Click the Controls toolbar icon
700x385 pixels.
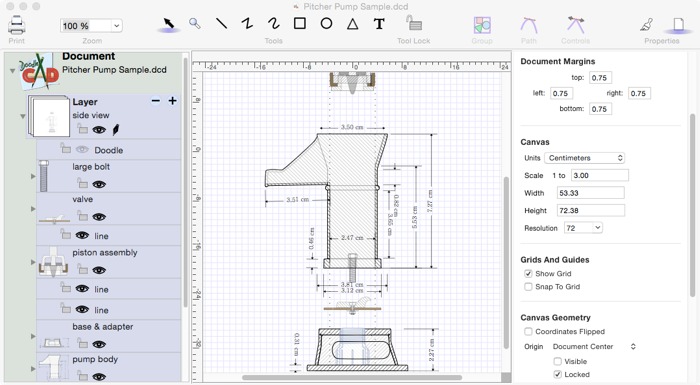(x=575, y=25)
